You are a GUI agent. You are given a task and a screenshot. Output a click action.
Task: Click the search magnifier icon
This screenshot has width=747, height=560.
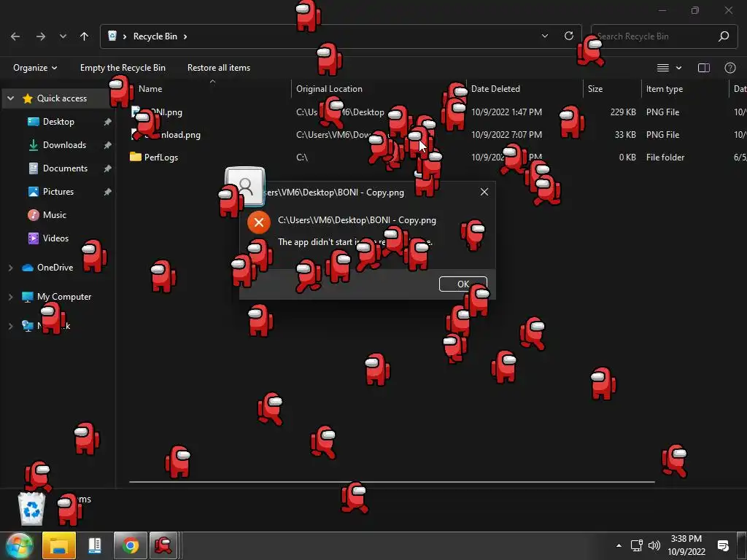(724, 36)
